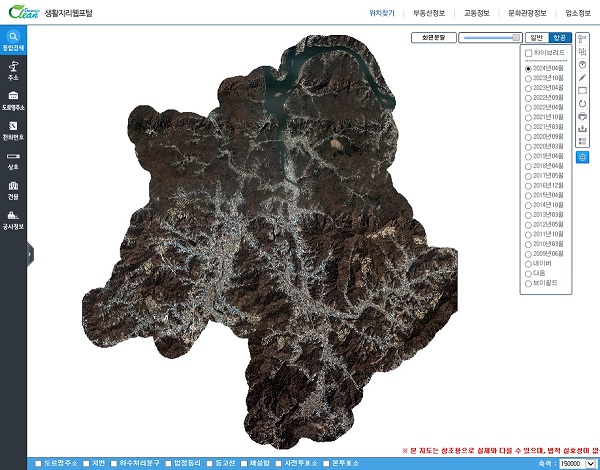
Task: Select the 건물 sidebar icon
Action: coord(13,190)
